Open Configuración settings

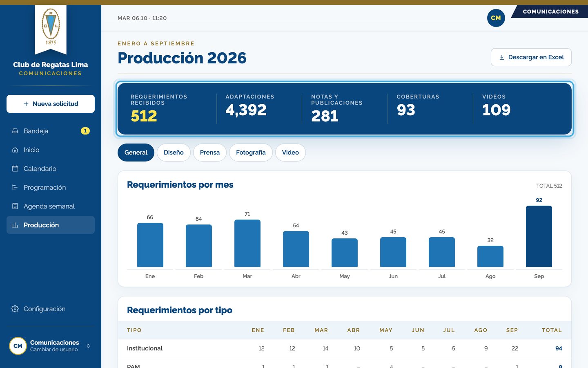tap(51, 309)
